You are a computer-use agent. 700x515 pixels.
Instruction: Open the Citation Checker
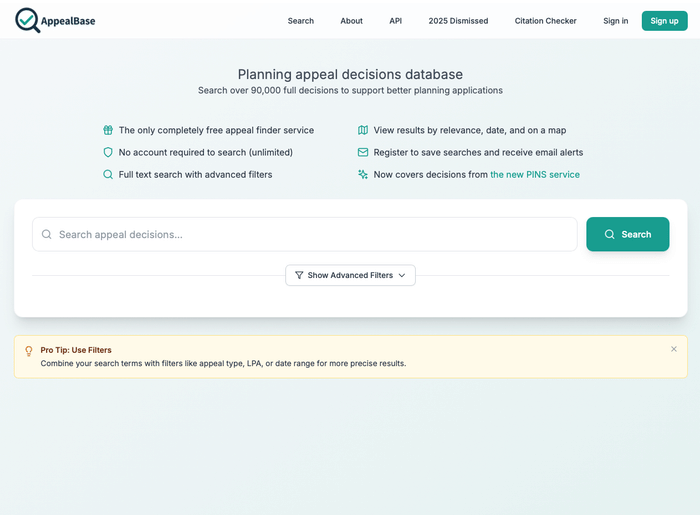coord(545,21)
